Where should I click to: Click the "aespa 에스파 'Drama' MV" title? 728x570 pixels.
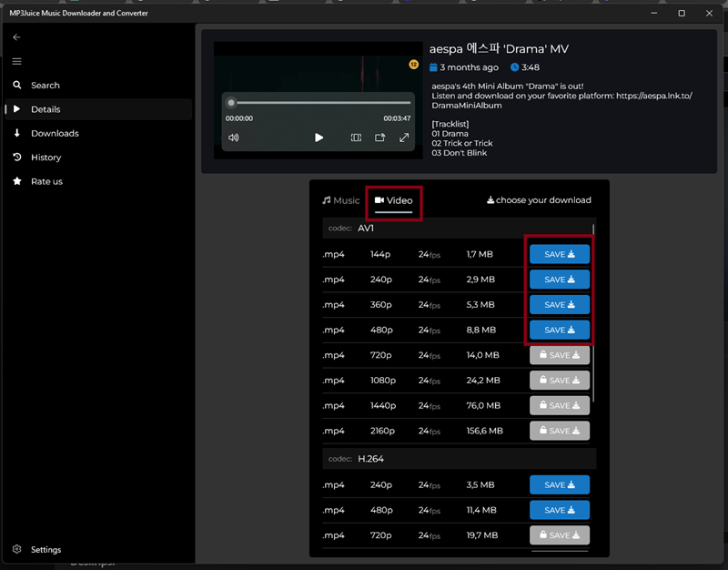(x=499, y=49)
